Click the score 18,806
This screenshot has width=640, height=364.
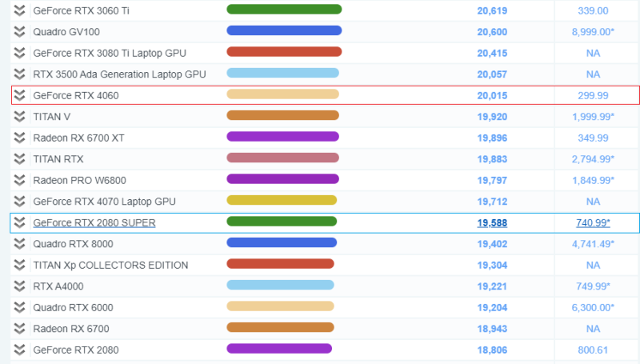(492, 350)
